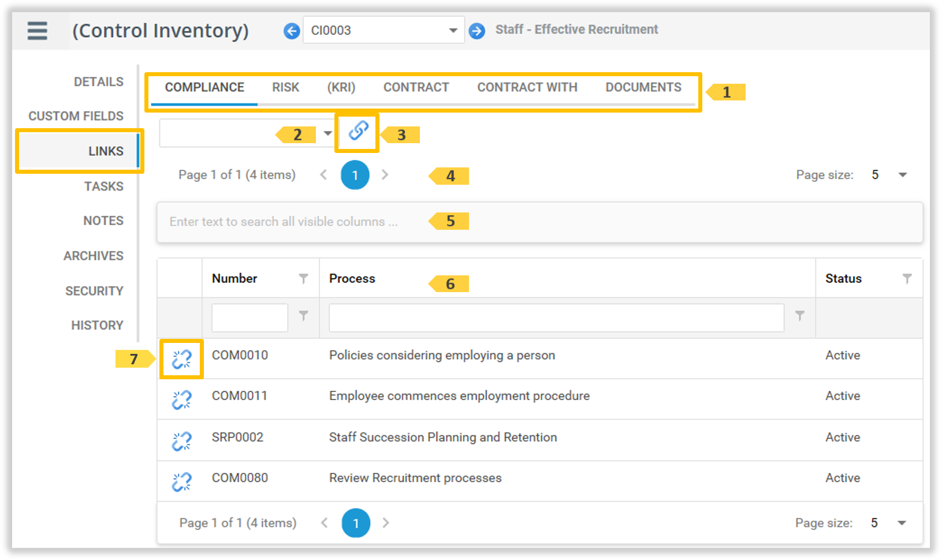Open the TASKS section in sidebar
The width and height of the screenshot is (942, 560).
point(103,186)
